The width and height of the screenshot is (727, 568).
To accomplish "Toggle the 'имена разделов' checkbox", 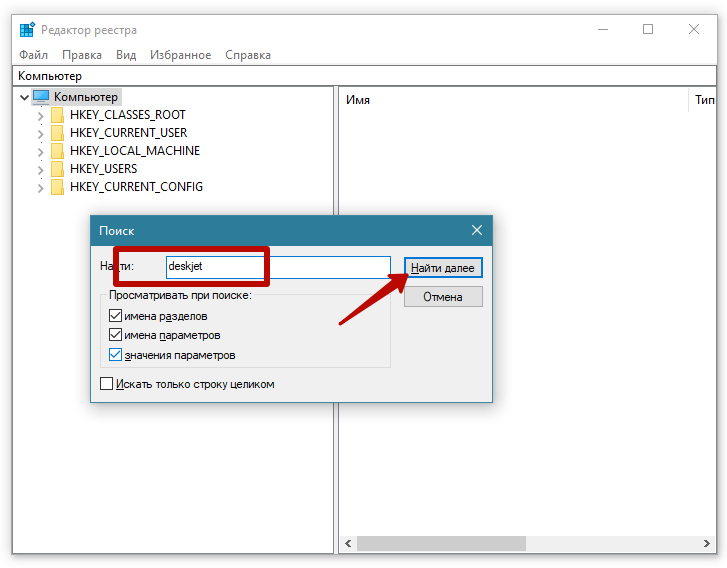I will click(115, 316).
